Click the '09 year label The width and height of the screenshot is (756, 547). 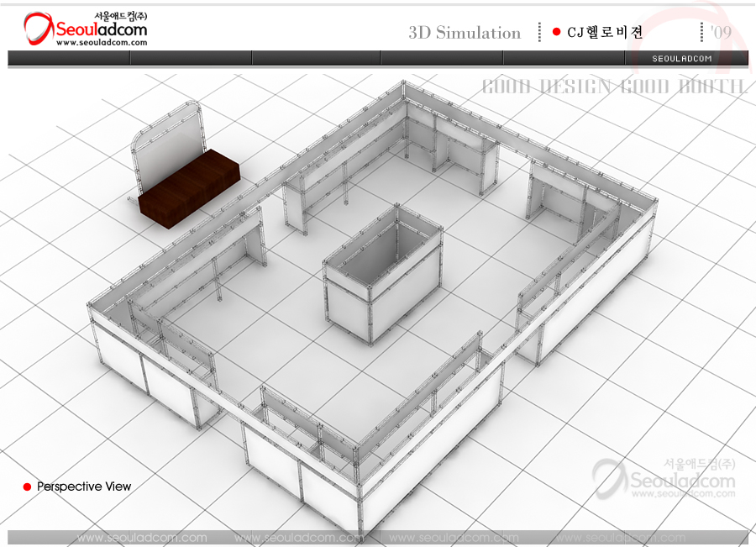[720, 32]
